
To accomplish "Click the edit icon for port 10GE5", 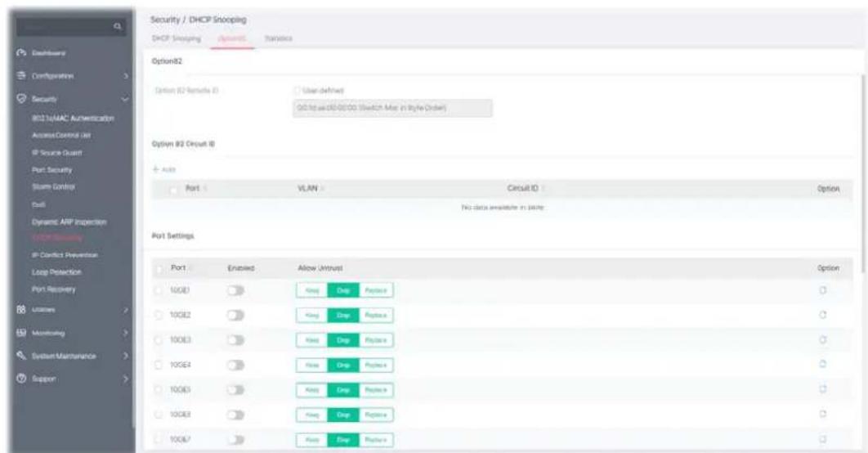I will [822, 390].
